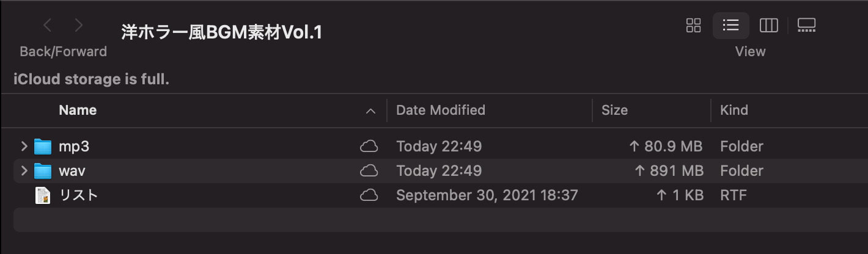Click the iCloud status icon for mp3
Viewport: 868px width, 254px height.
pyautogui.click(x=369, y=147)
